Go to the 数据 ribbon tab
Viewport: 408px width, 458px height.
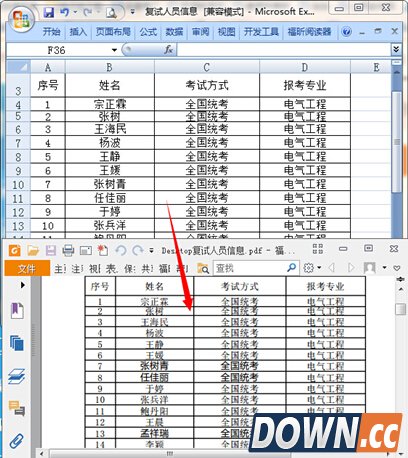click(174, 32)
